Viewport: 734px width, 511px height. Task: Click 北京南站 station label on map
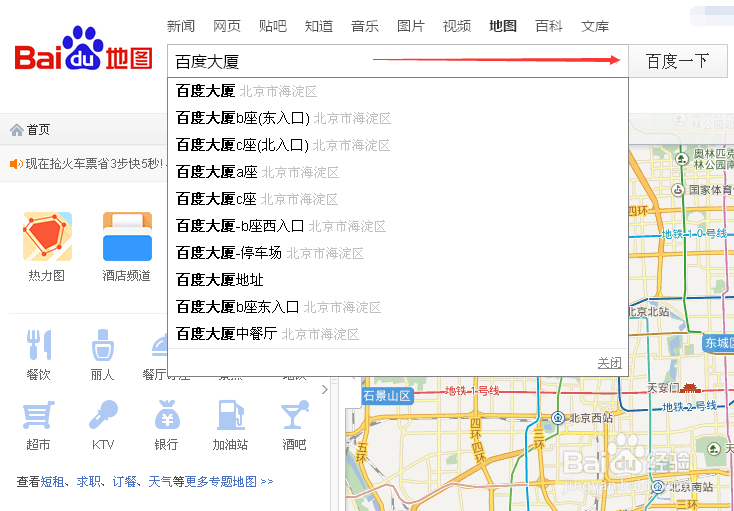(691, 487)
